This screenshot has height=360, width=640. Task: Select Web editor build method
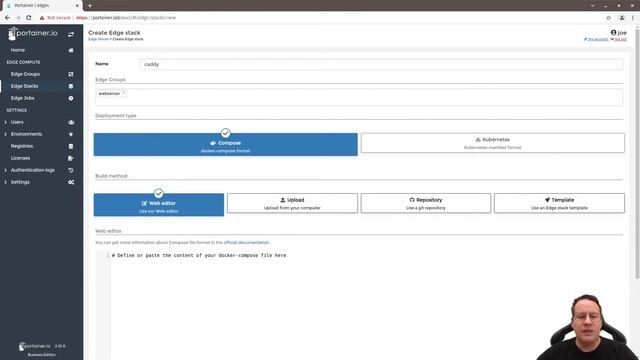[159, 205]
